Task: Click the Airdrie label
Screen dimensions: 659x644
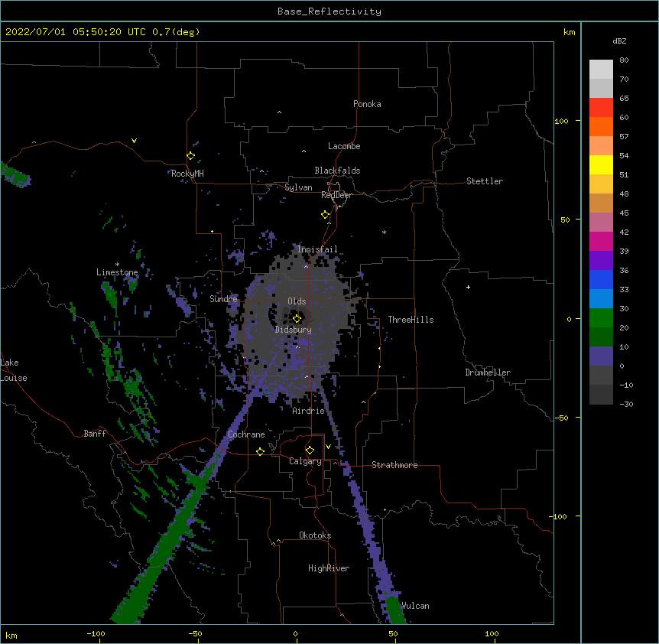Action: coord(309,411)
